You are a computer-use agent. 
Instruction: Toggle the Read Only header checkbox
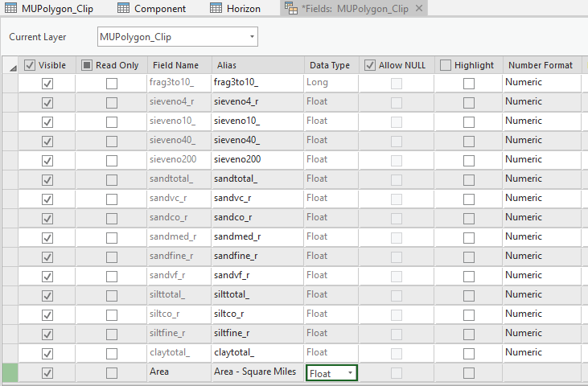click(87, 65)
